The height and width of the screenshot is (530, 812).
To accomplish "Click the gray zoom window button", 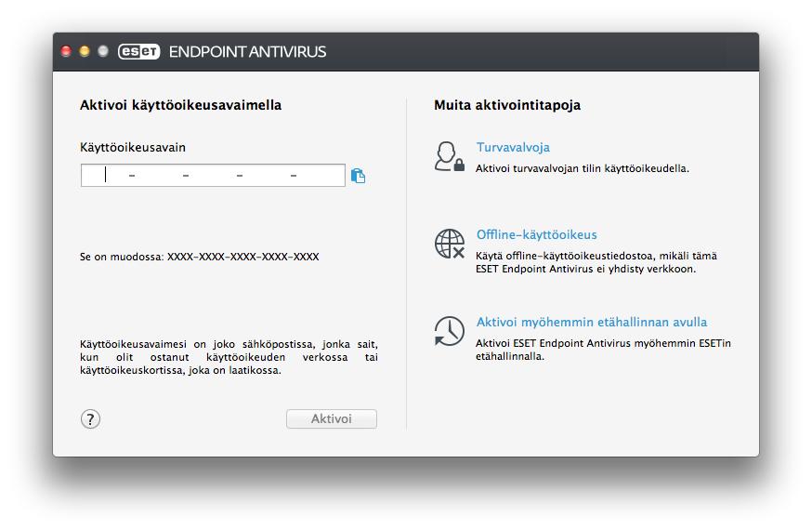I will [103, 51].
